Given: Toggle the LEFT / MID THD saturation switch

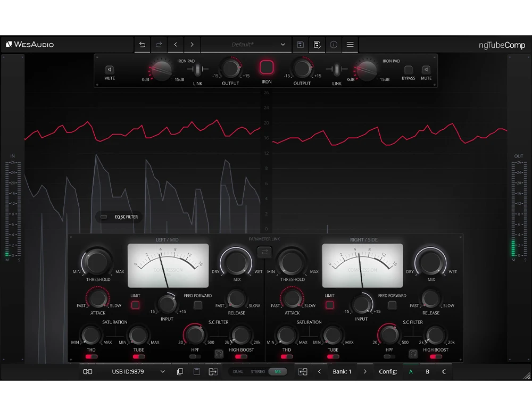Looking at the screenshot, I should (92, 356).
